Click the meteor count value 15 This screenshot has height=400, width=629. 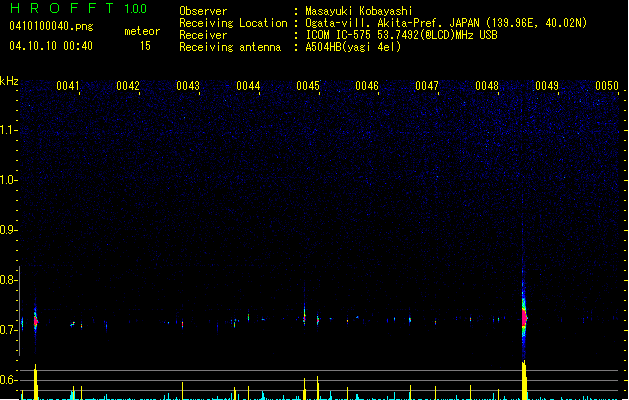click(x=145, y=46)
